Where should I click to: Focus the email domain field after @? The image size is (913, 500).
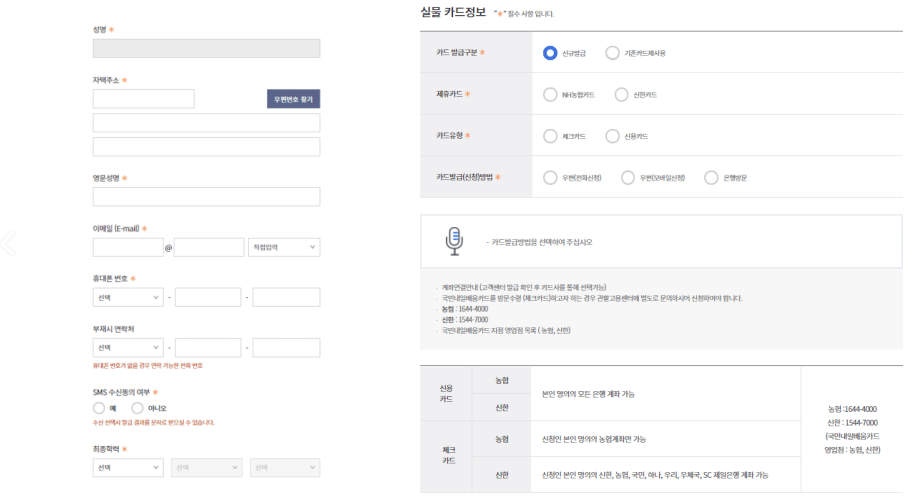209,247
